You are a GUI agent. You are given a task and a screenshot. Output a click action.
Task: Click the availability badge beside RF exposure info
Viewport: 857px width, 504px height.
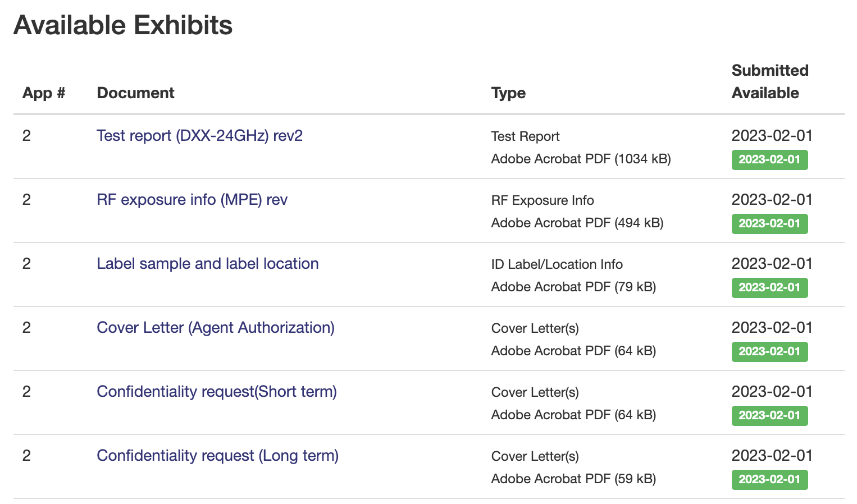(x=769, y=223)
